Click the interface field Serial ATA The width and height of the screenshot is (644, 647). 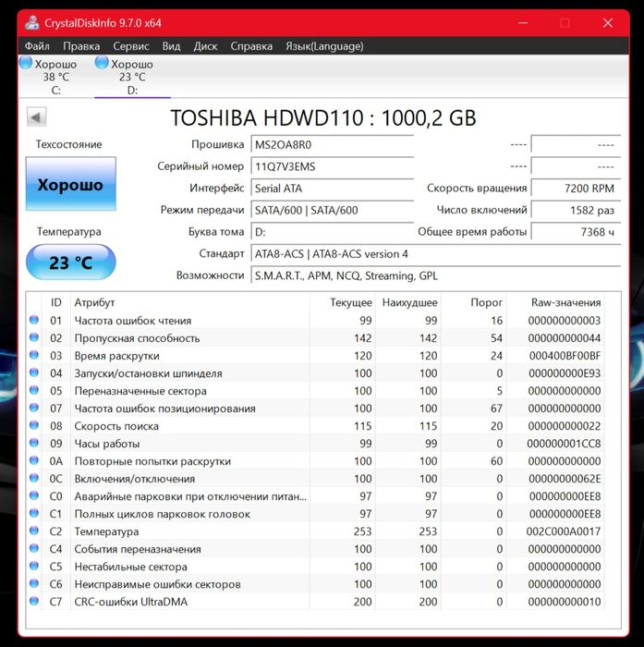(333, 189)
